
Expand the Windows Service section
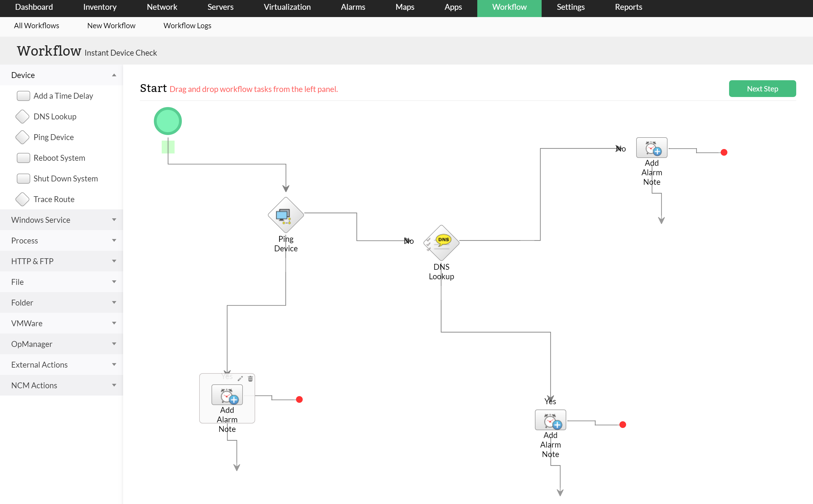pos(114,220)
